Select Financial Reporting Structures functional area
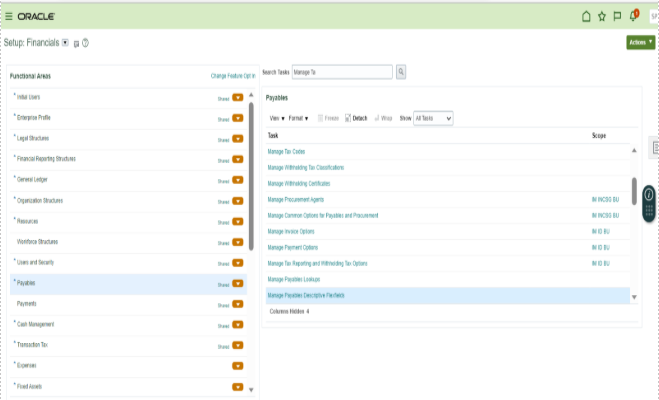 tap(46, 159)
